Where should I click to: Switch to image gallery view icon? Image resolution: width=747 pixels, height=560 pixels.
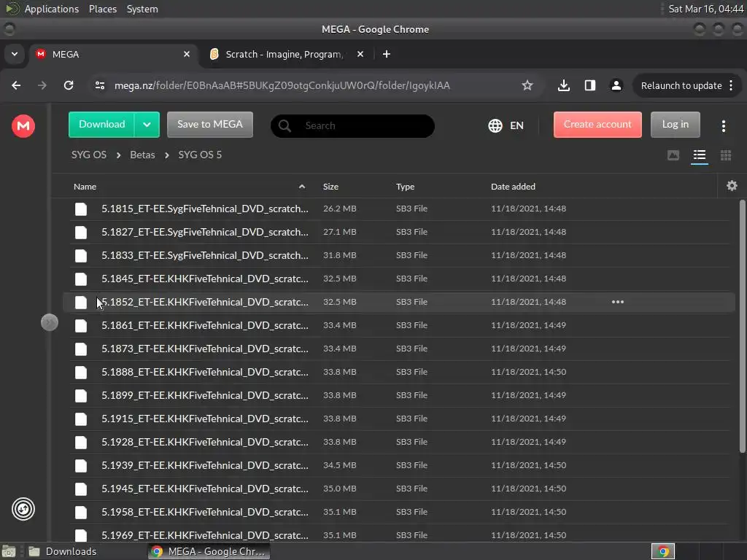pyautogui.click(x=673, y=155)
